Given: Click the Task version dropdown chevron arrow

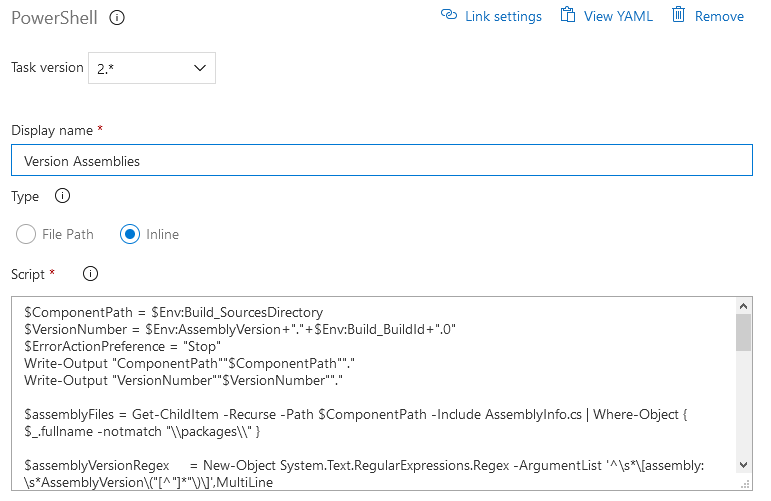Looking at the screenshot, I should pyautogui.click(x=200, y=68).
